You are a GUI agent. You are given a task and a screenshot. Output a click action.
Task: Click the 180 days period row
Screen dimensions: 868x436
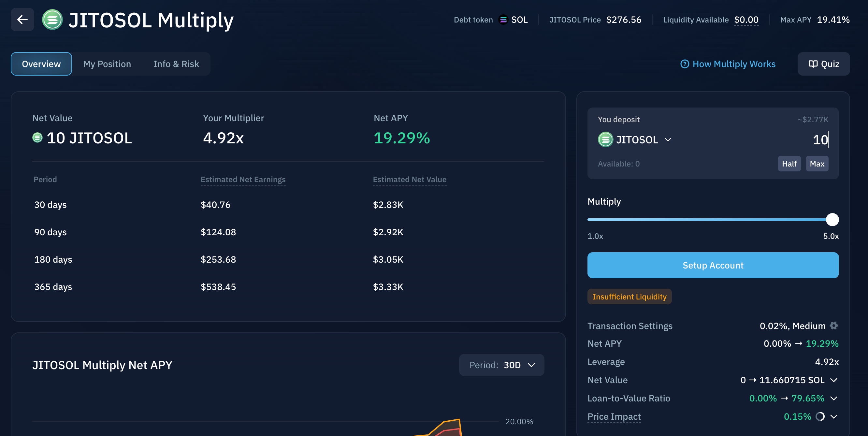pos(288,259)
